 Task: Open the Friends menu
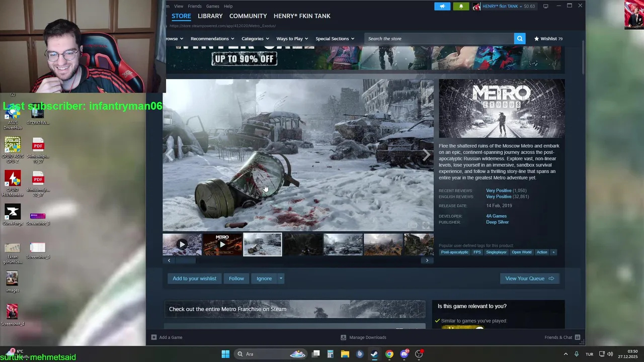pyautogui.click(x=195, y=6)
